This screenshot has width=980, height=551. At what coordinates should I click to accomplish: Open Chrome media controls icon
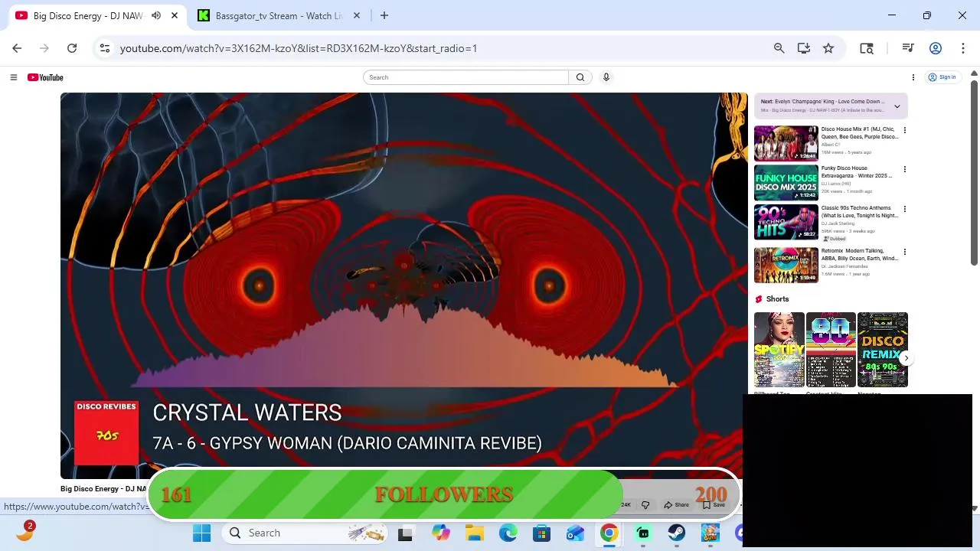tap(908, 48)
